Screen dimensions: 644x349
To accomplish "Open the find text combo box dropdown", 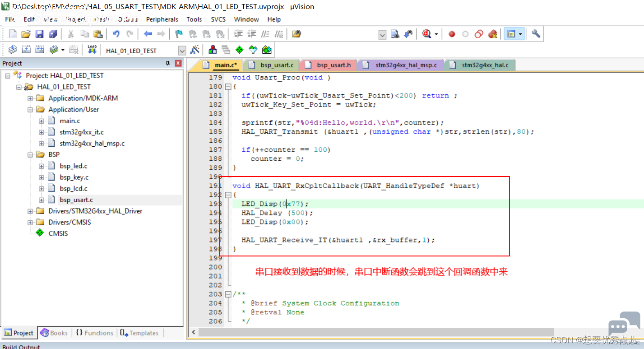I will (382, 35).
